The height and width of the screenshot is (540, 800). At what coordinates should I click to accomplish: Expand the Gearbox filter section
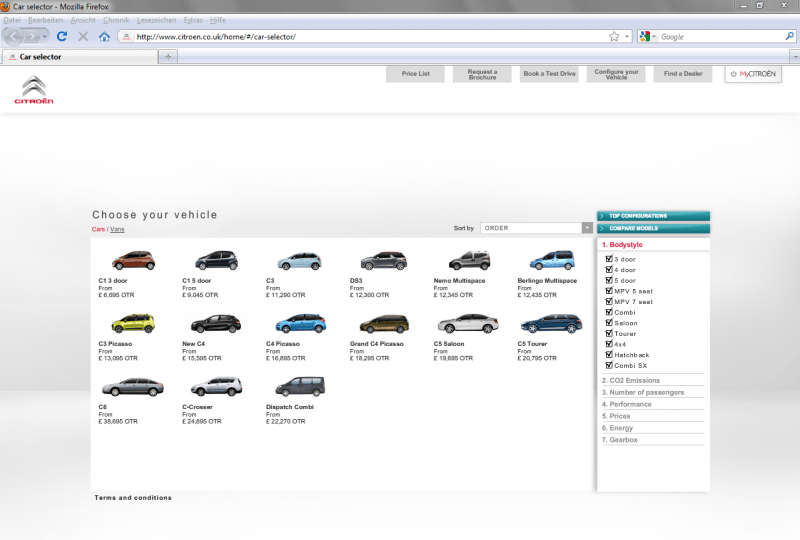click(x=619, y=439)
